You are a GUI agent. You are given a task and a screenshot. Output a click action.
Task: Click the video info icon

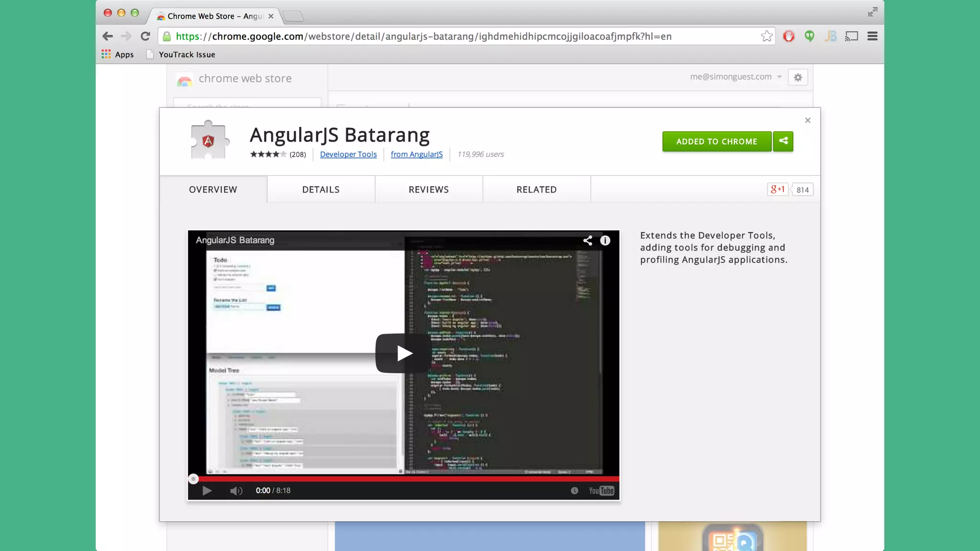[605, 241]
